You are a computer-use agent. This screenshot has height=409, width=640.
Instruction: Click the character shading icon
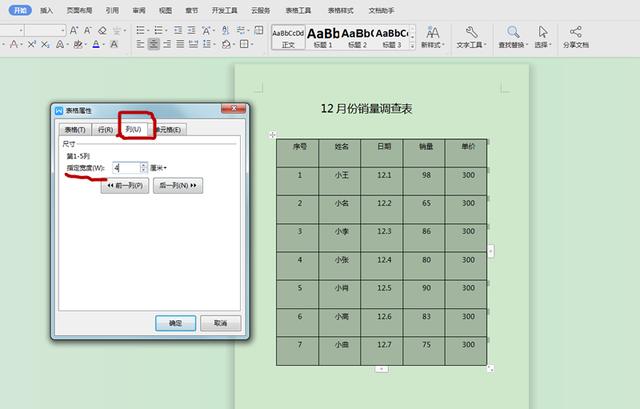[114, 44]
